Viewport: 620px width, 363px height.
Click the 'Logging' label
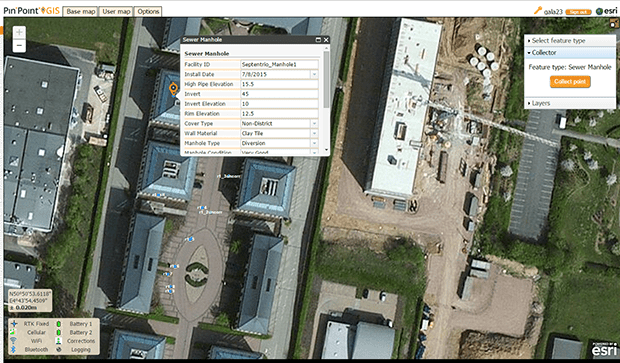(x=81, y=350)
